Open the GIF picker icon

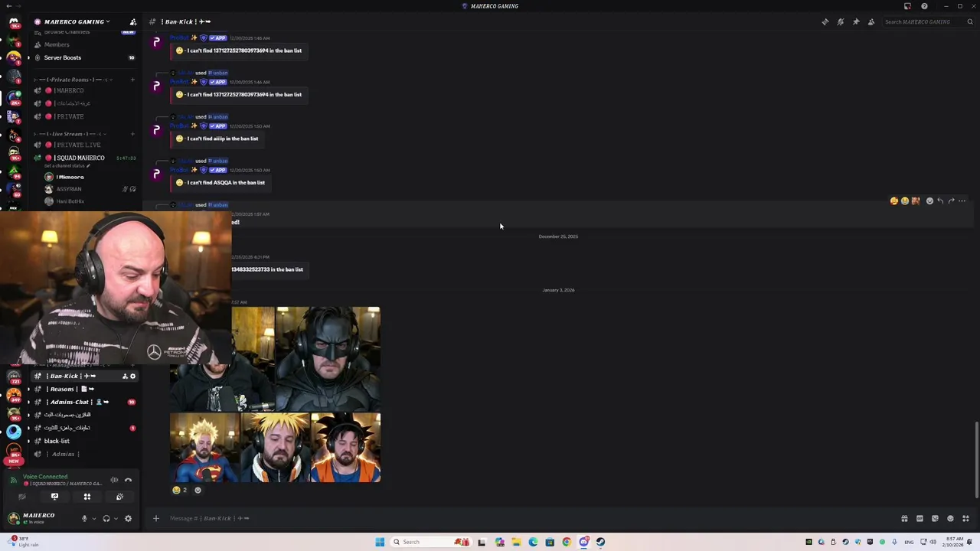tap(920, 518)
